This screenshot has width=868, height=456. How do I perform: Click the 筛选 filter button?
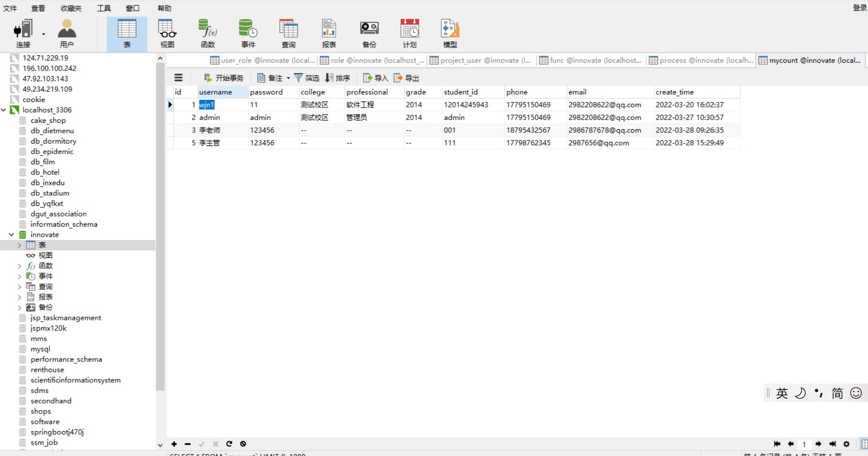[x=307, y=78]
